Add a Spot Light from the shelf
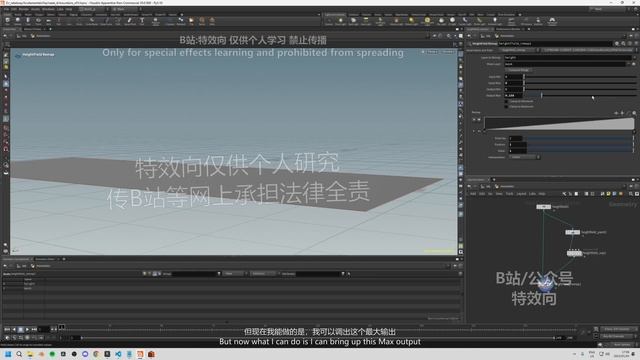The width and height of the screenshot is (640, 360). pyautogui.click(x=353, y=21)
